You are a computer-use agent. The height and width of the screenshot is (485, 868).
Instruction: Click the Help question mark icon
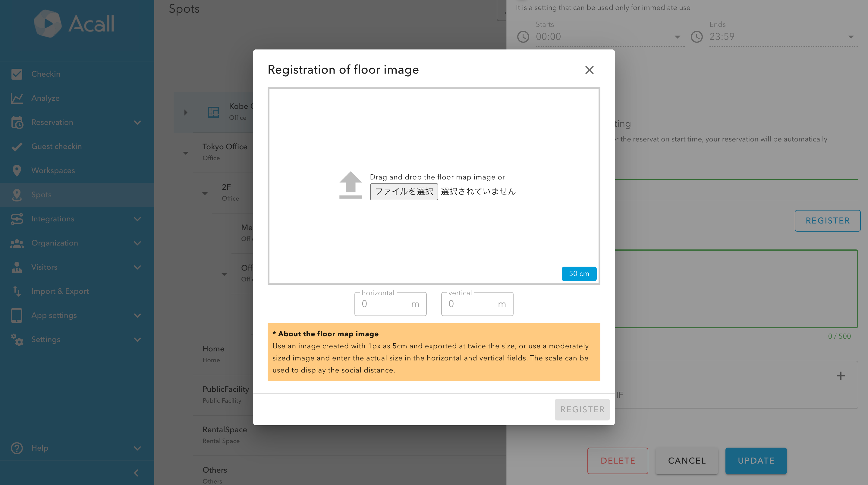(17, 448)
